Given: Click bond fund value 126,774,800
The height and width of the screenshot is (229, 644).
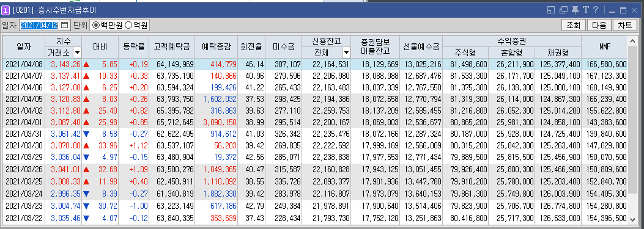Looking at the screenshot, I should (x=560, y=206).
